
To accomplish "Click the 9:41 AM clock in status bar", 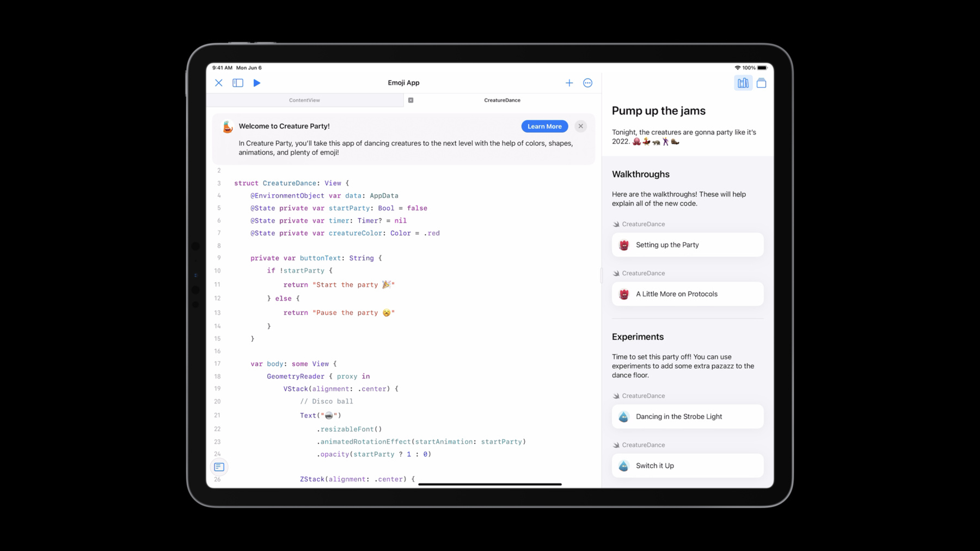I will click(222, 68).
